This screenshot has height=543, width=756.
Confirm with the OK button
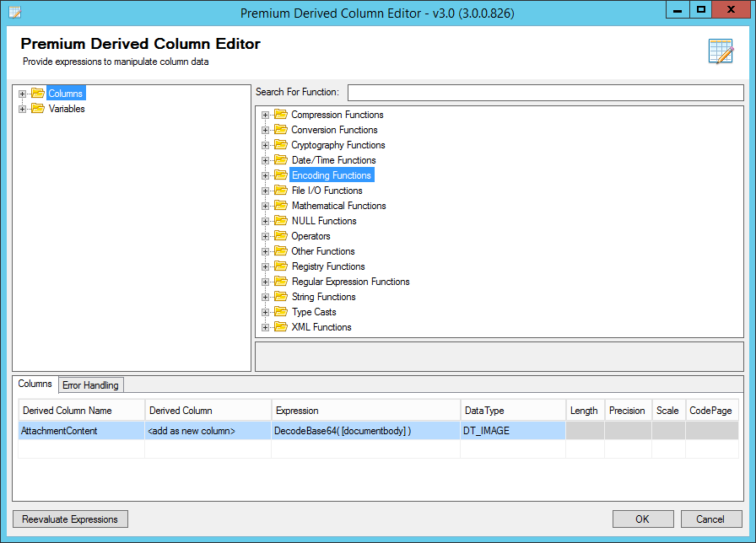point(642,519)
